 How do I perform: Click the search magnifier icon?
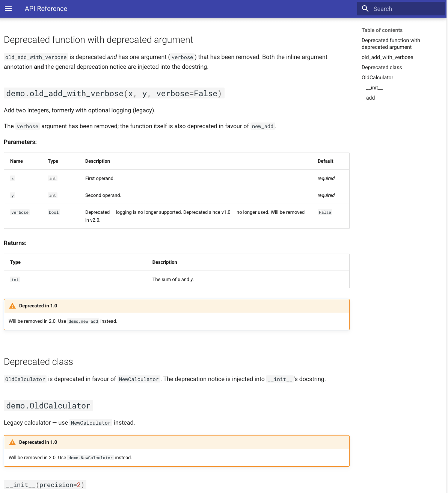coord(365,8)
